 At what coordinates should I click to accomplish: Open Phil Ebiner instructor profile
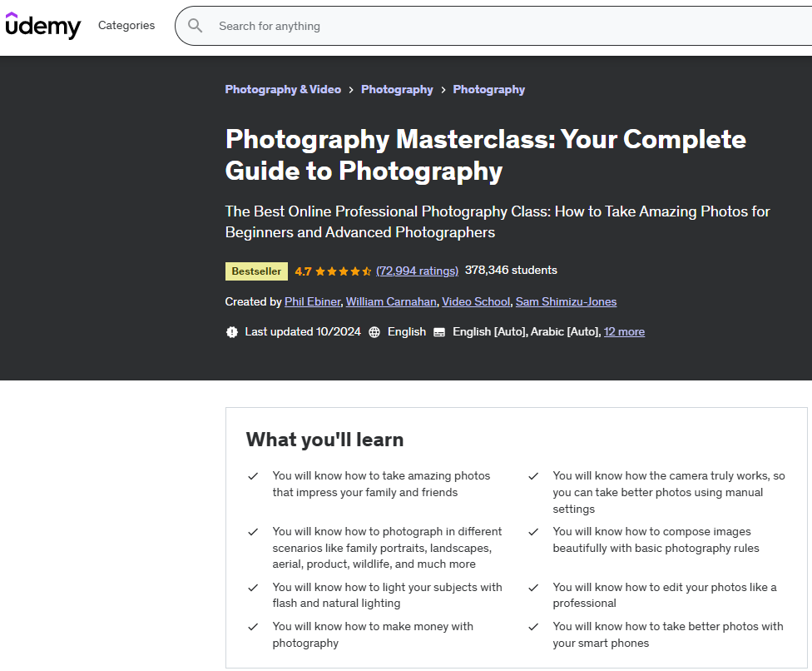coord(312,302)
